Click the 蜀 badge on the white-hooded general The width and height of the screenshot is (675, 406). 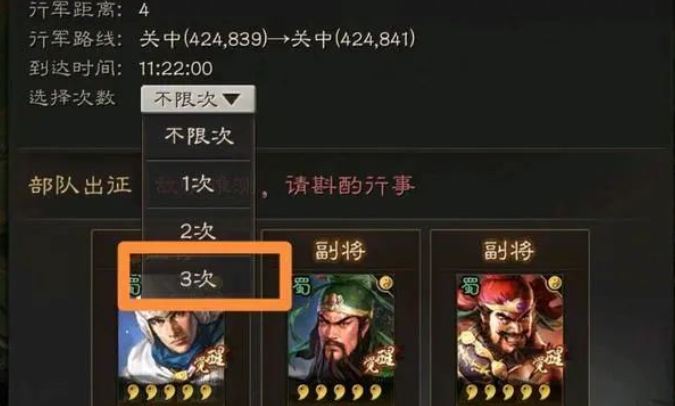click(x=135, y=286)
